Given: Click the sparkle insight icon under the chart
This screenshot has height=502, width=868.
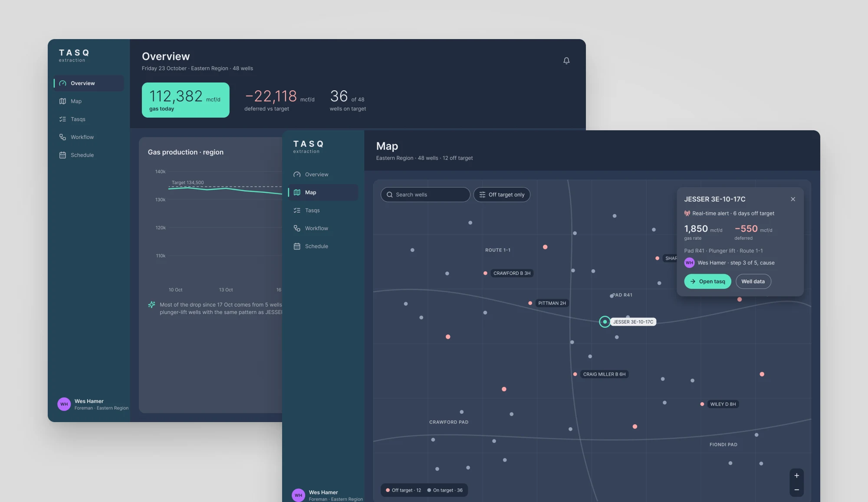Looking at the screenshot, I should tap(151, 305).
